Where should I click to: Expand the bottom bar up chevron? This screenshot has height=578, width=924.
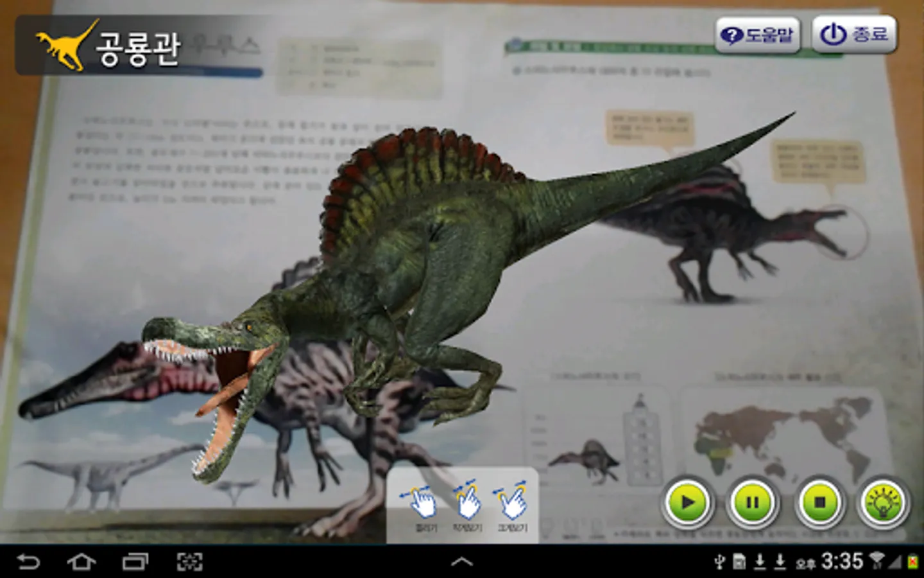462,562
